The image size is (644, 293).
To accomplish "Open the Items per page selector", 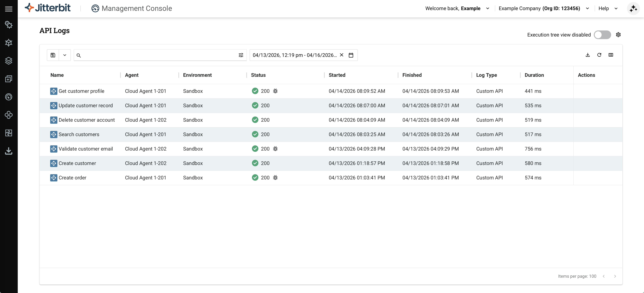I will point(577,276).
